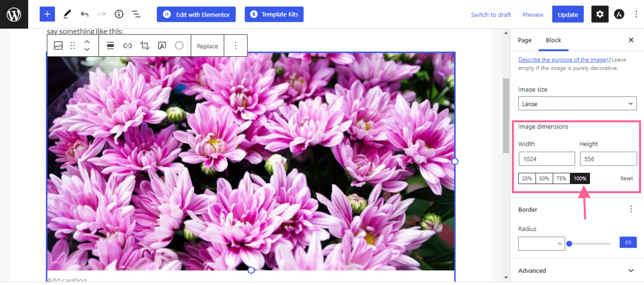Viewport: 644px width, 285px height.
Task: Unlink border radius values with the link toggle
Action: (x=628, y=242)
